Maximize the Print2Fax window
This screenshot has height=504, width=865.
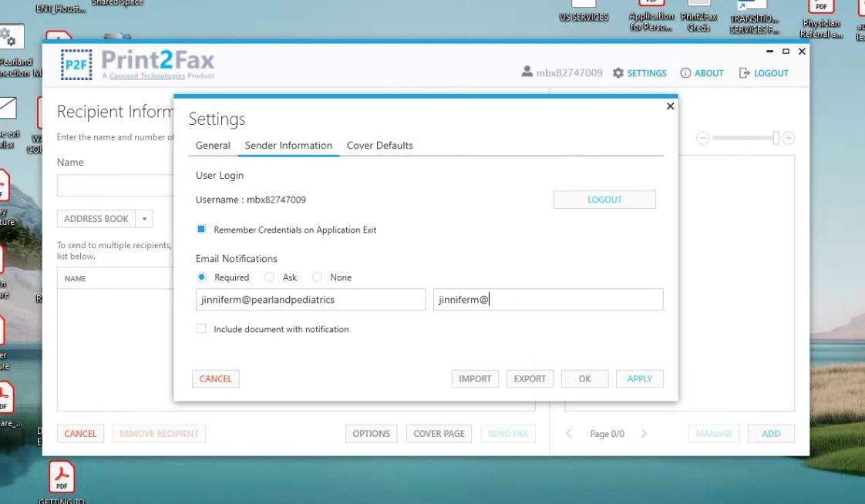coord(786,52)
